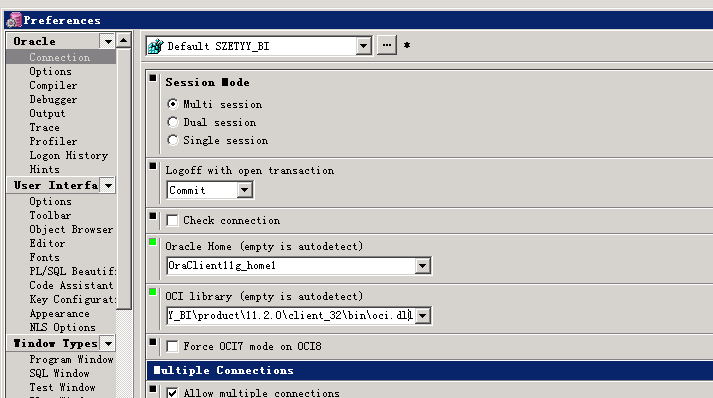713x398 pixels.
Task: Select the Single session radio button
Action: [173, 140]
